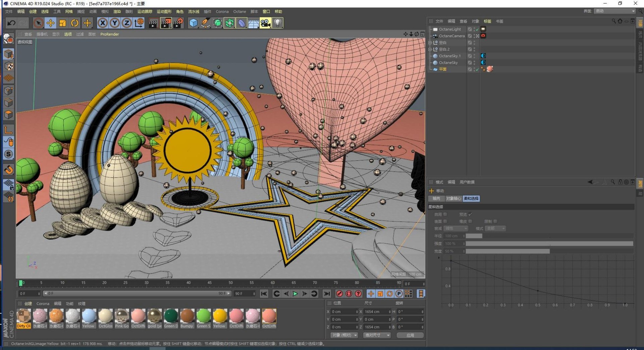
Task: Open the subdivision surface generator icon
Action: 217,23
